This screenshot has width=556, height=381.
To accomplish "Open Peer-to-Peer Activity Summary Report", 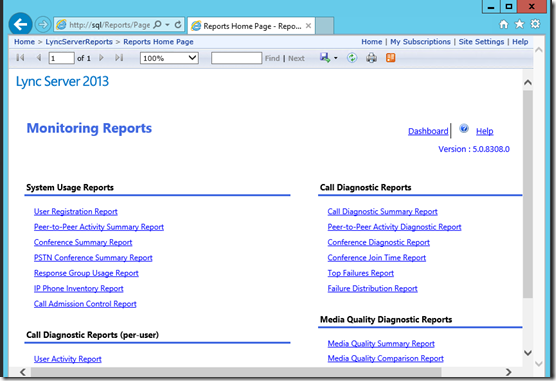I will pyautogui.click(x=99, y=227).
